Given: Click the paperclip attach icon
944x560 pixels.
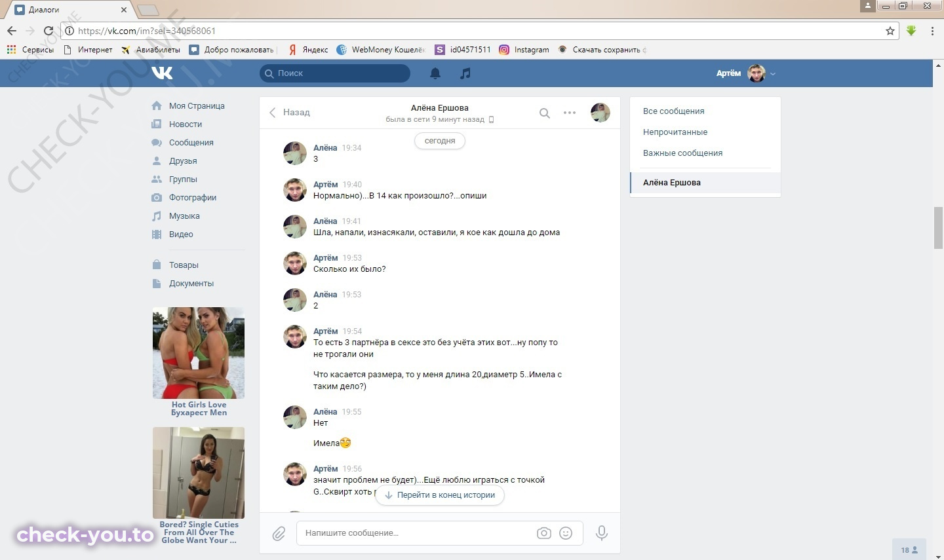Looking at the screenshot, I should [279, 533].
